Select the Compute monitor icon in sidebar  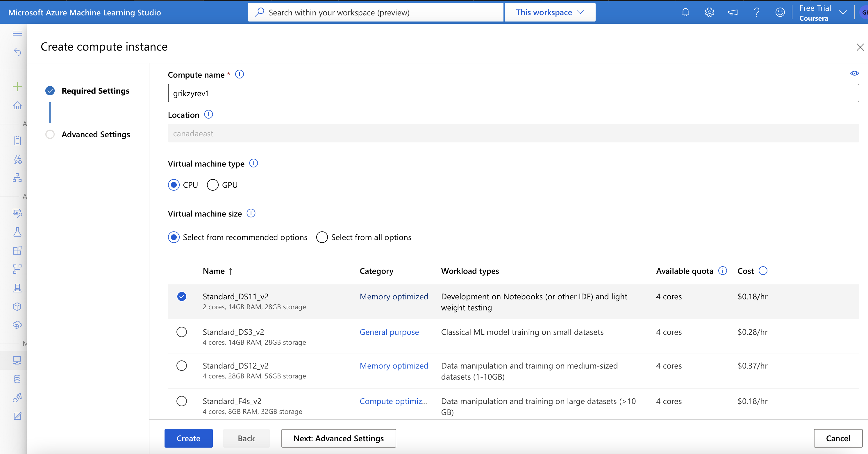tap(17, 360)
